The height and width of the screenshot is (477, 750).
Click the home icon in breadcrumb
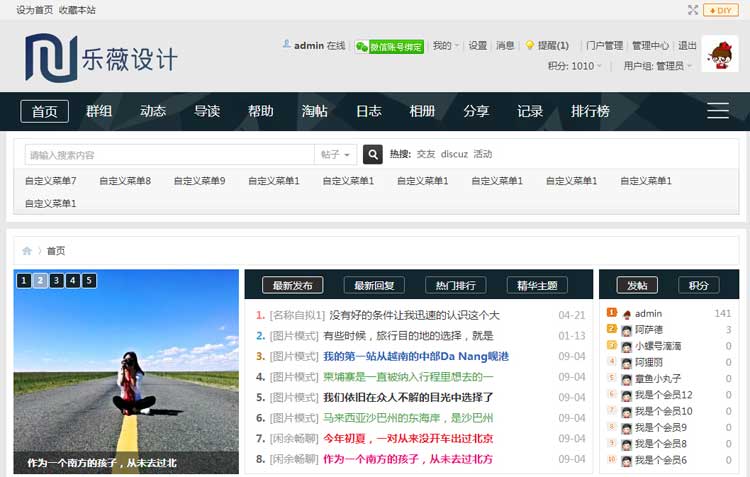coord(27,251)
